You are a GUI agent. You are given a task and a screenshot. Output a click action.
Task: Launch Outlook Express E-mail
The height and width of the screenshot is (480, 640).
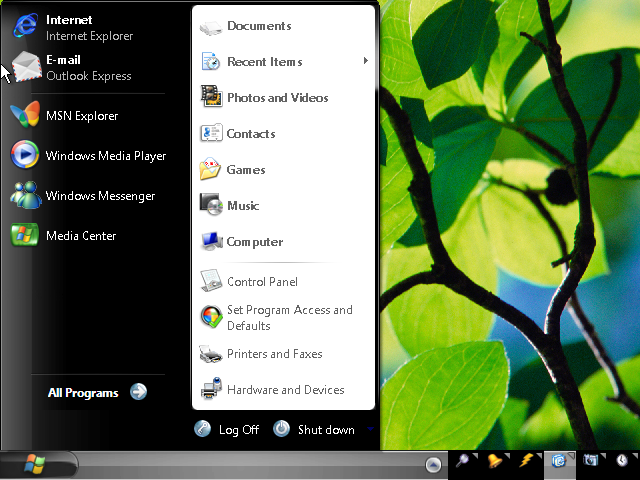tap(72, 67)
